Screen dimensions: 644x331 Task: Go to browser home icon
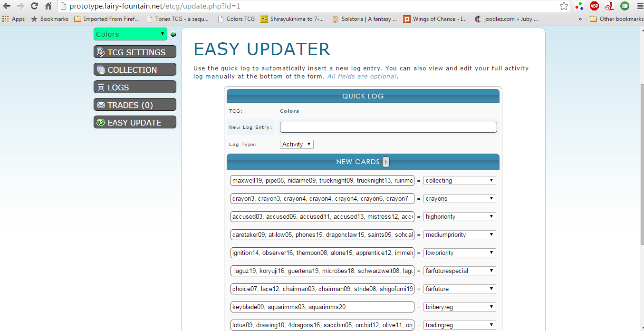click(x=48, y=6)
